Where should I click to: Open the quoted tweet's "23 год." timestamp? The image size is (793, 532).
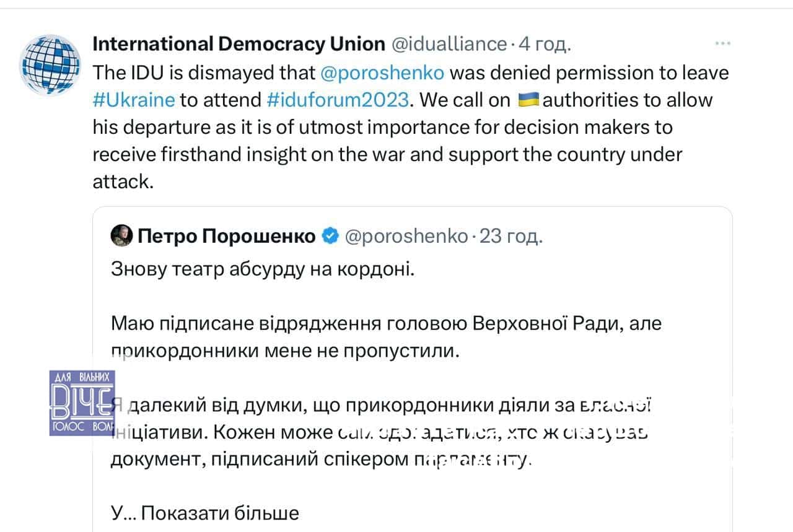pyautogui.click(x=510, y=236)
